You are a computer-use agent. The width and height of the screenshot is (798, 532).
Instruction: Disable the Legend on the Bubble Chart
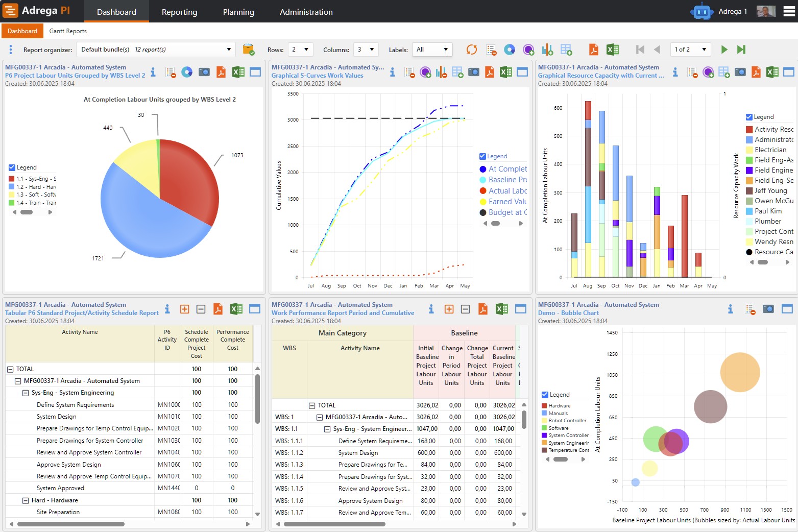544,394
